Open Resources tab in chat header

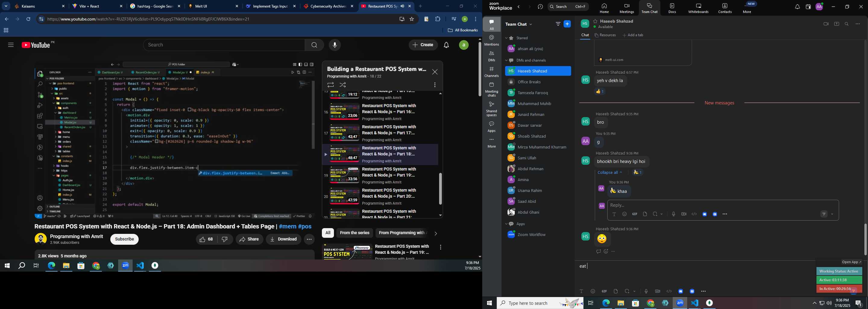click(x=605, y=35)
